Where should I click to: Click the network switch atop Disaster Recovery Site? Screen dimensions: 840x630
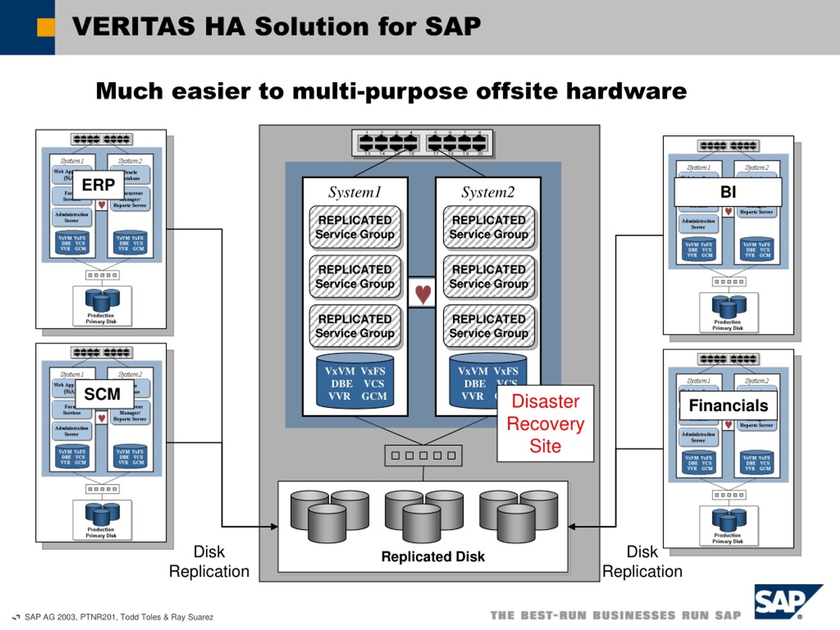423,143
